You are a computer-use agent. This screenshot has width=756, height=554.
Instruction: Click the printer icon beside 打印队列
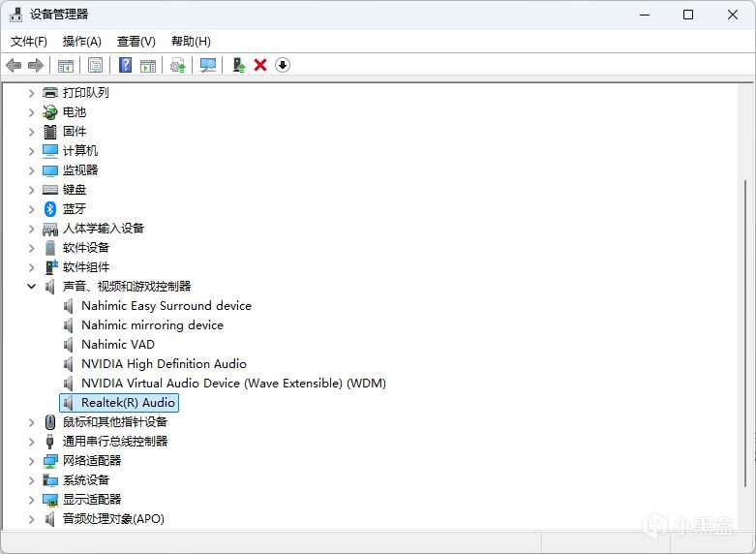pos(50,92)
